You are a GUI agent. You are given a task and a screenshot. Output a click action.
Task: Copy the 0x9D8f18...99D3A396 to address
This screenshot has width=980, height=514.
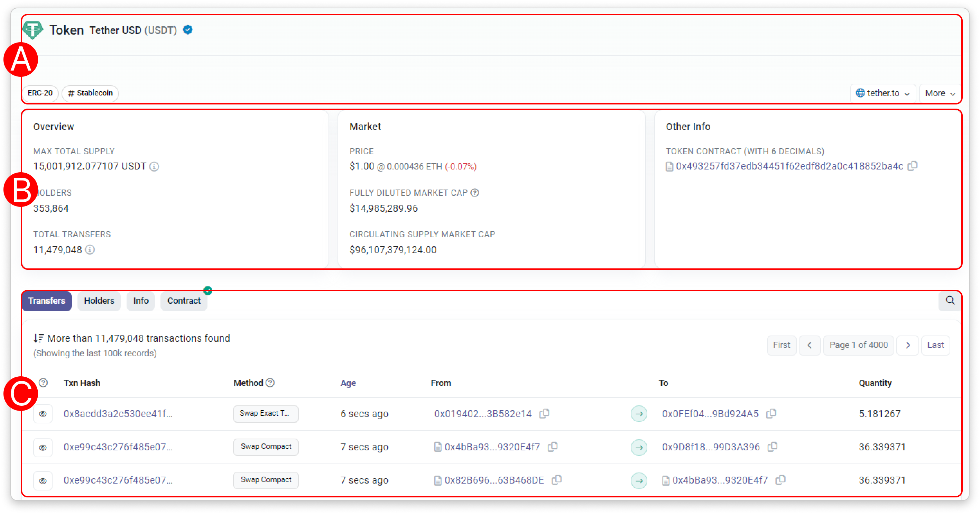pos(772,447)
